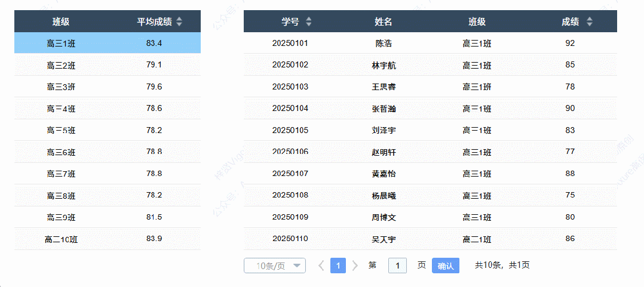Click student name 林宇航
The height and width of the screenshot is (287, 644).
point(384,65)
